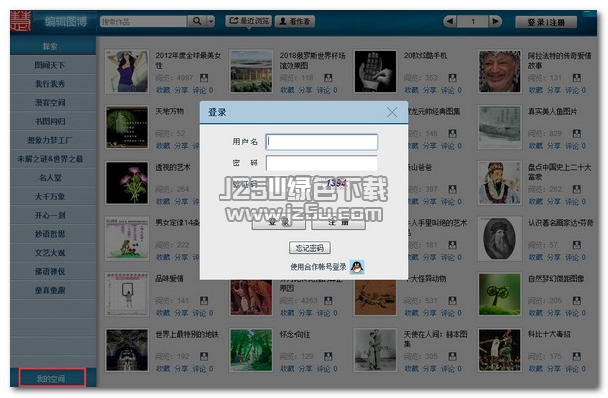Click the 1394 captcha image
Screen dimensions: 608x398
[x=336, y=183]
